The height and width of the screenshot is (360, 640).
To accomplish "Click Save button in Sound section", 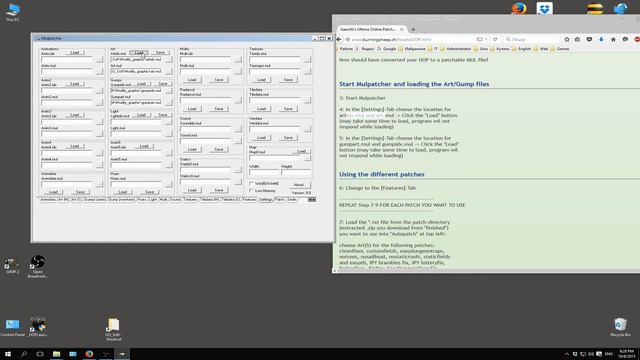I will [x=219, y=149].
